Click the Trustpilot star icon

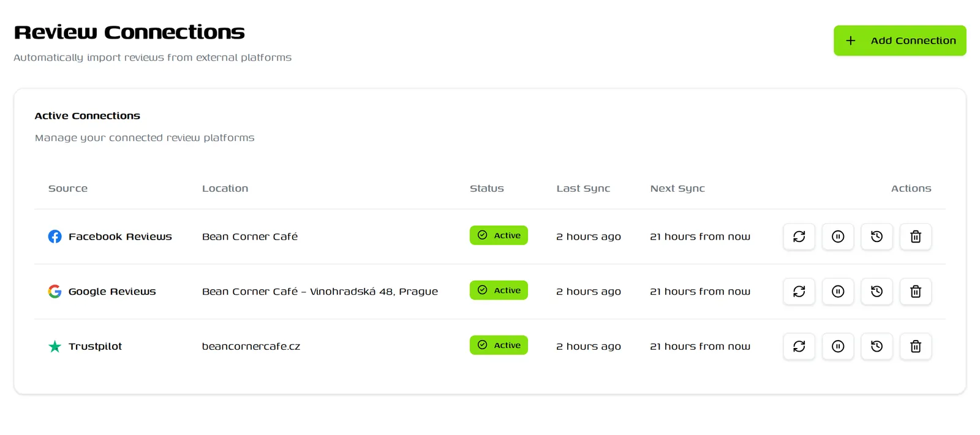click(55, 346)
